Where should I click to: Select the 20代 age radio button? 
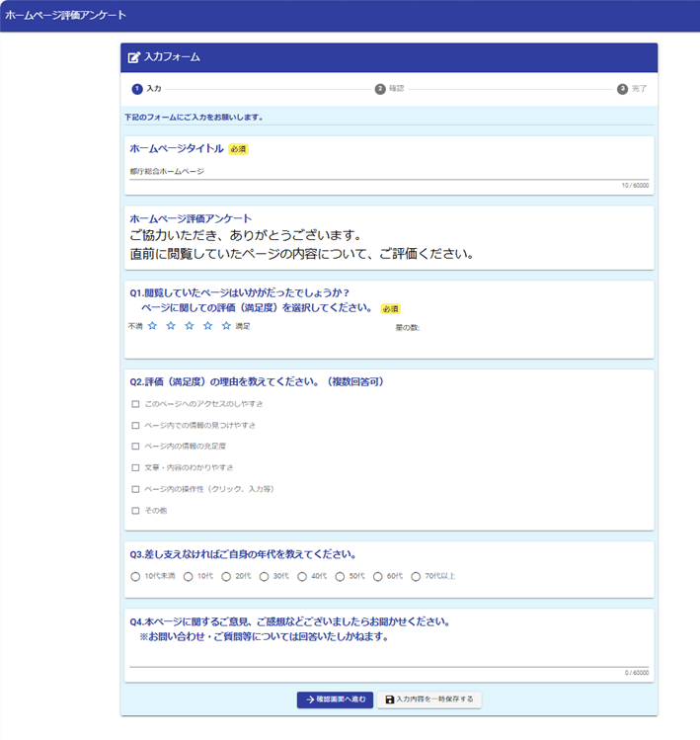click(226, 576)
